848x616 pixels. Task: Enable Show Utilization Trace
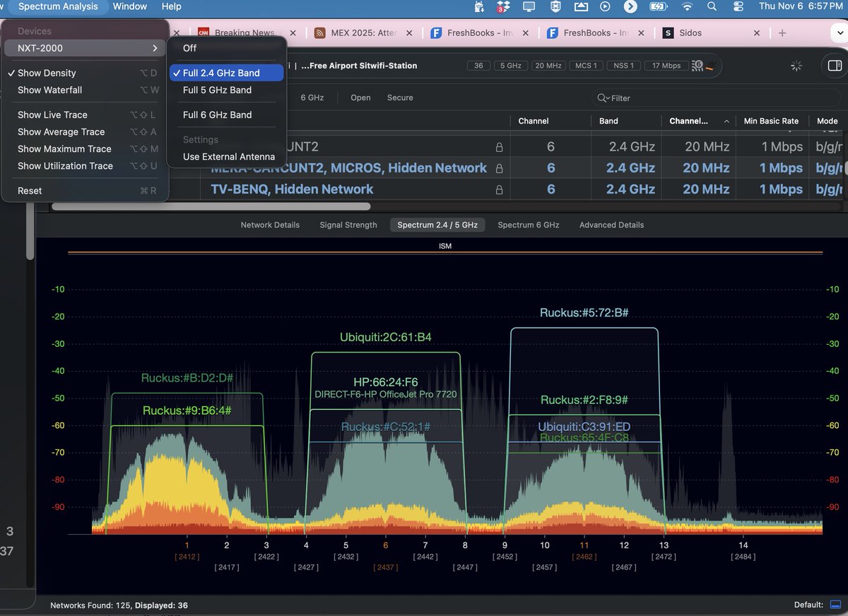(85, 165)
